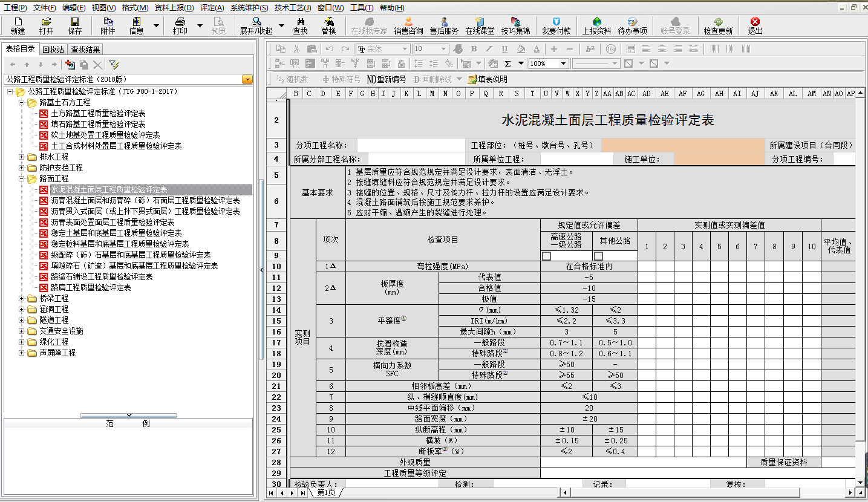Select 路缘石铺设工程质量检验评定表
This screenshot has height=502, width=868.
pyautogui.click(x=102, y=277)
